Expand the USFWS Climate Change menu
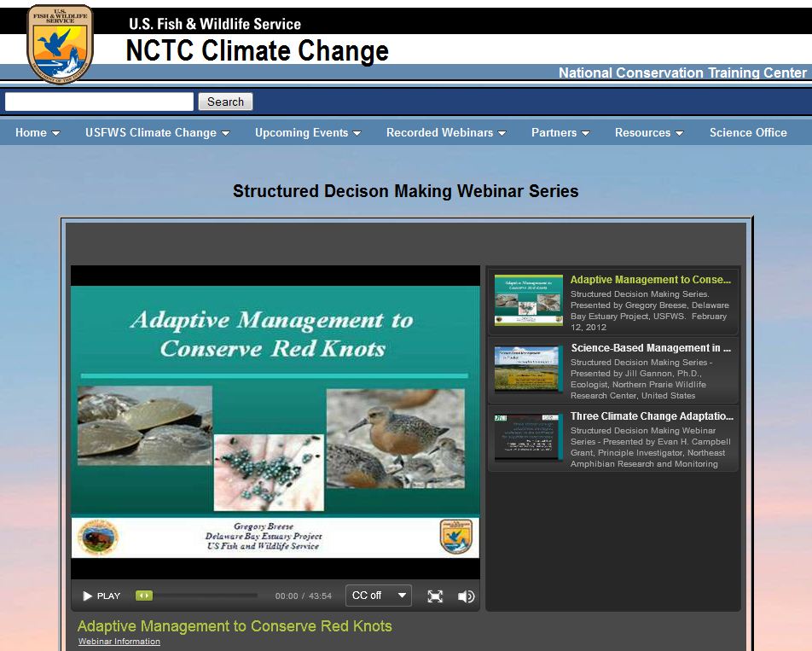Screen dimensions: 812x651 (x=157, y=132)
